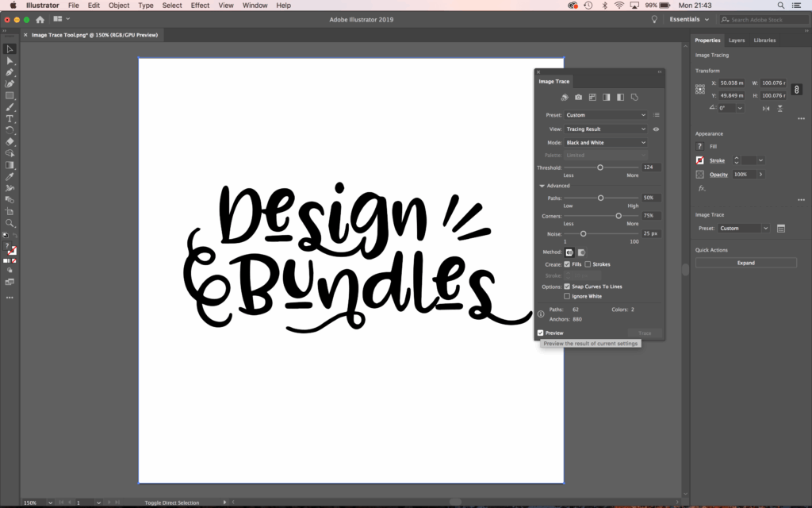Open the Preset dropdown in Properties panel
Image resolution: width=812 pixels, height=508 pixels.
click(x=744, y=228)
